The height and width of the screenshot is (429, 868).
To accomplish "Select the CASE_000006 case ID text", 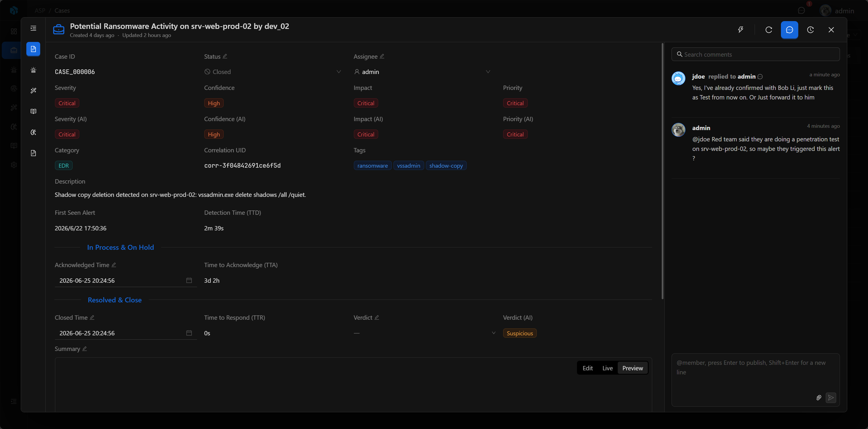I will pyautogui.click(x=75, y=72).
